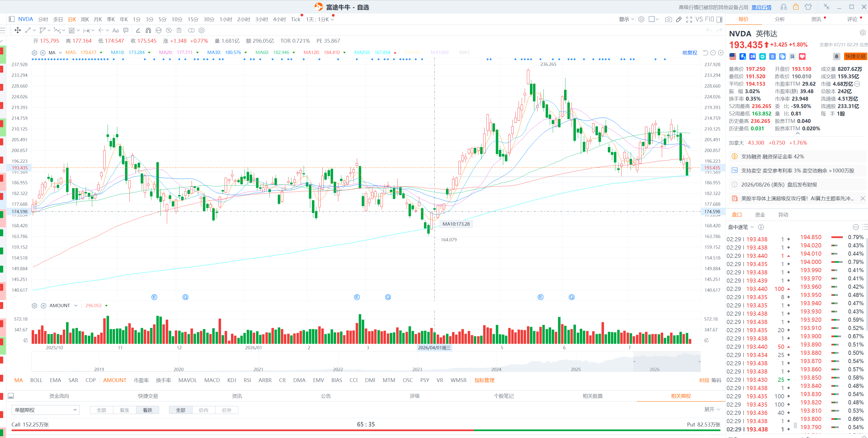Open the 资金 tab in order panel

click(x=760, y=215)
